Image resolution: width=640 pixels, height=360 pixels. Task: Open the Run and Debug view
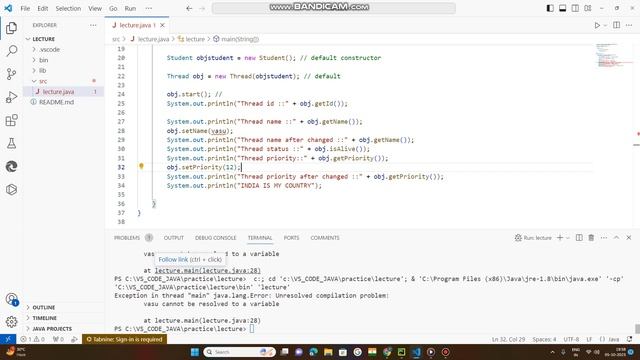tap(11, 97)
